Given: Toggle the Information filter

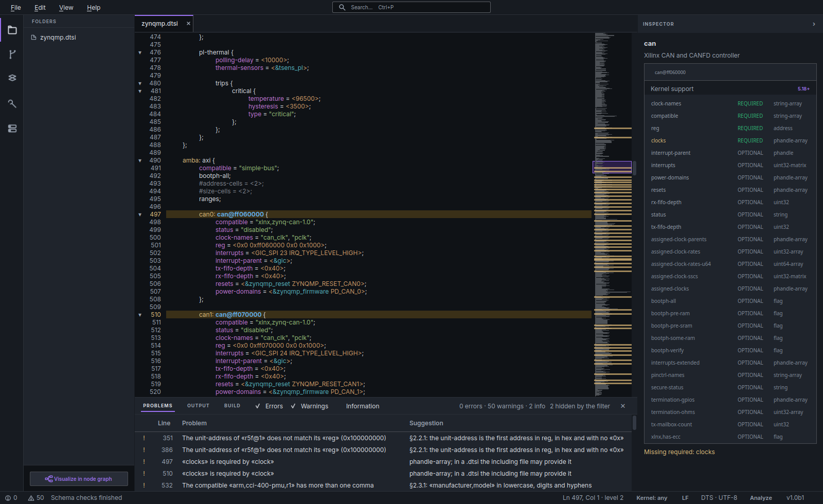Looking at the screenshot, I should point(363,406).
